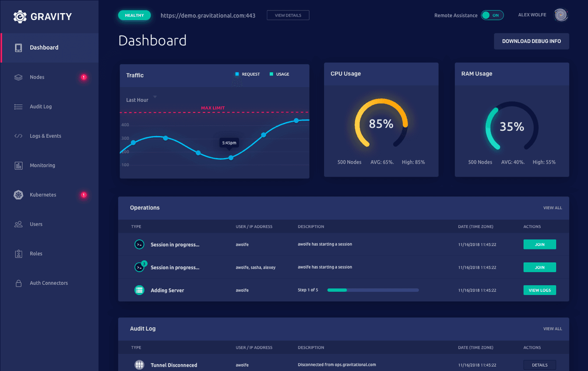Click the Kubernetes gear icon
The image size is (588, 371).
(x=18, y=195)
